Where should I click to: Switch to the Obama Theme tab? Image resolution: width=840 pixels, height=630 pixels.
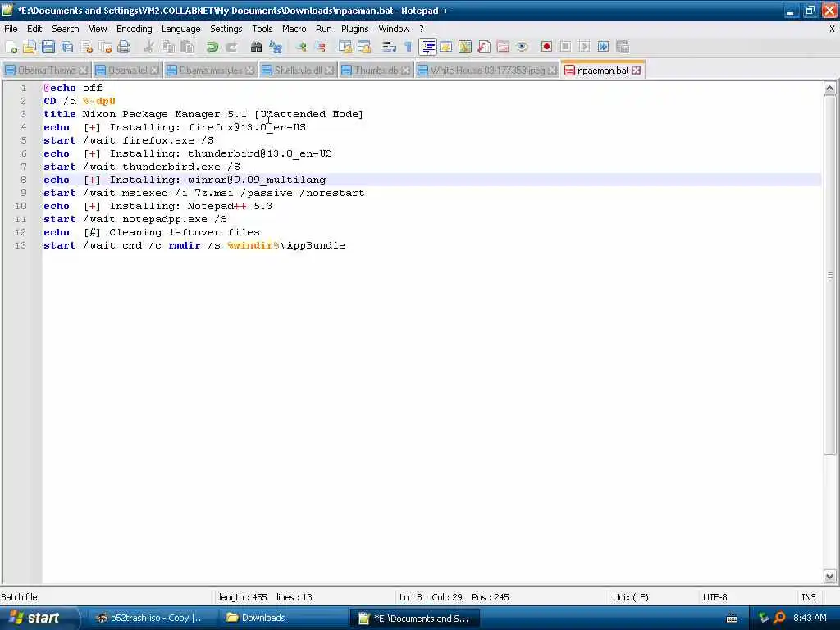(x=46, y=71)
